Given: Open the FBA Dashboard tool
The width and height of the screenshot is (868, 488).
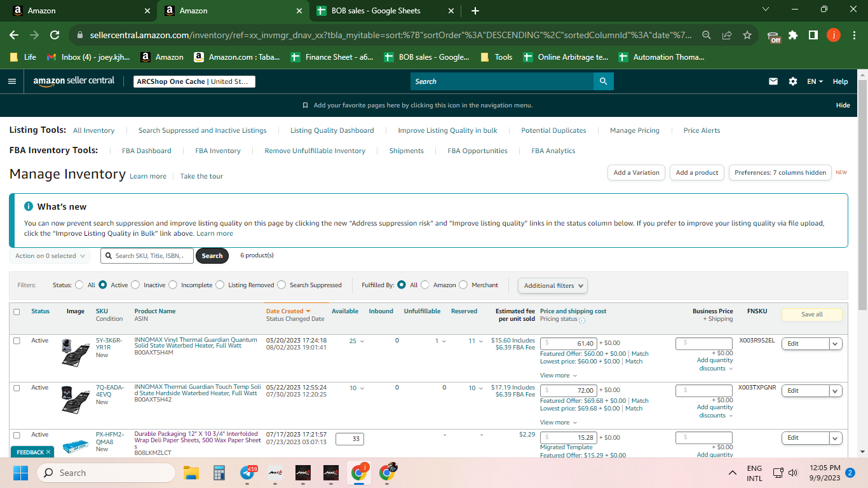Looking at the screenshot, I should [x=147, y=151].
